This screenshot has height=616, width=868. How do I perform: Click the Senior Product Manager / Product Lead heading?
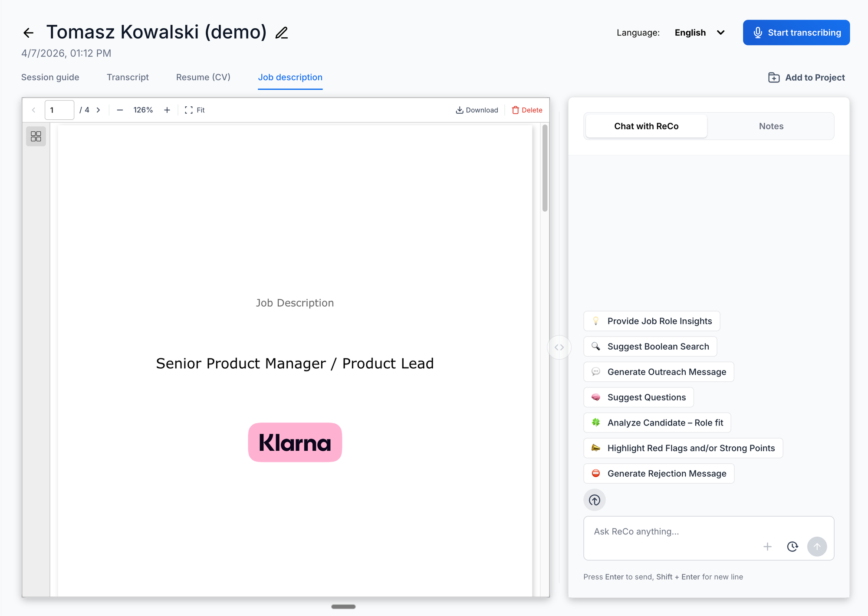[x=295, y=364]
